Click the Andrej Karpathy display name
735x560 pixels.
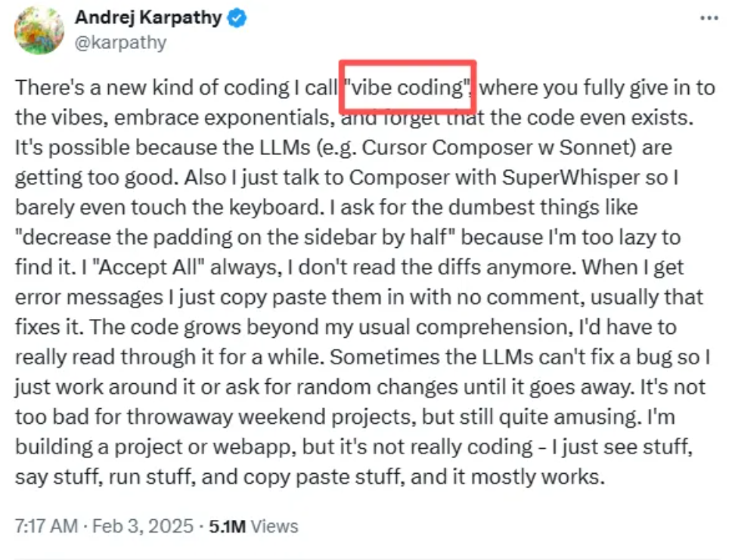tap(149, 18)
